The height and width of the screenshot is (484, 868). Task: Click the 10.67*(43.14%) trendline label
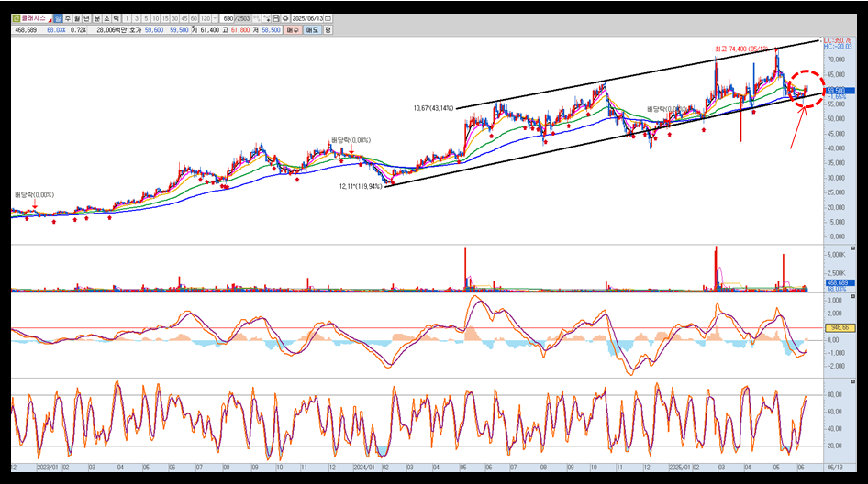click(433, 108)
